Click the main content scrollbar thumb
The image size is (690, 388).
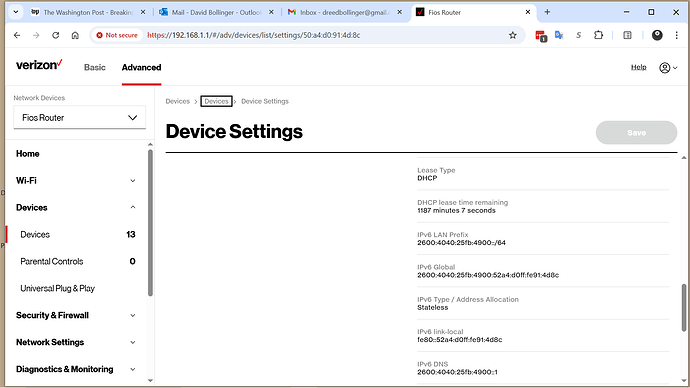pyautogui.click(x=684, y=308)
